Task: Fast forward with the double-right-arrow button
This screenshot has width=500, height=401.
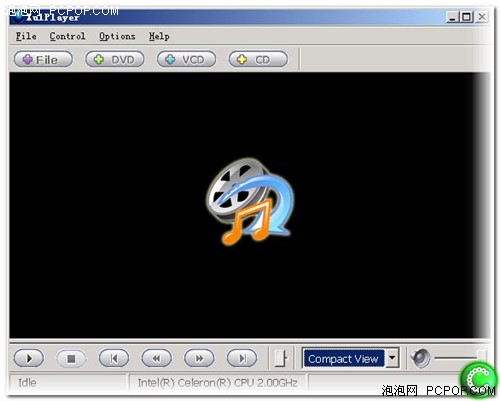Action: (x=199, y=358)
